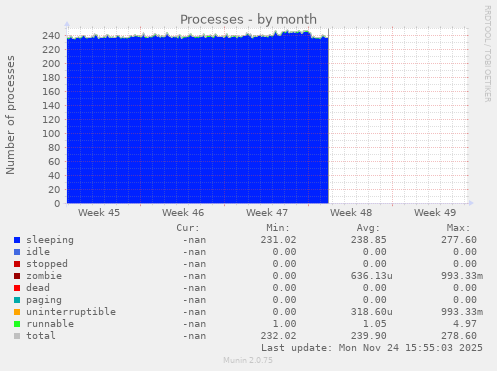Screen dimensions: 497x371
Task: Click the 'Avg:' column header
Action: (368, 228)
